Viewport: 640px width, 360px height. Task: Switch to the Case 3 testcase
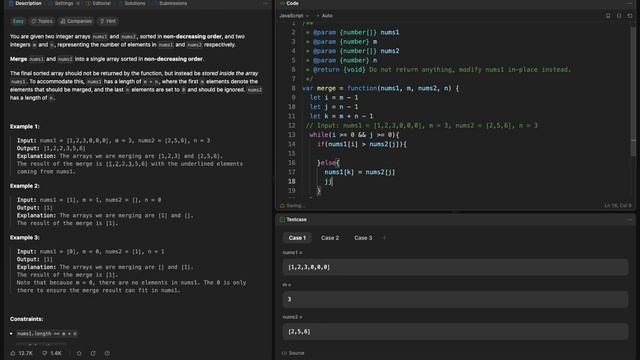(x=363, y=238)
